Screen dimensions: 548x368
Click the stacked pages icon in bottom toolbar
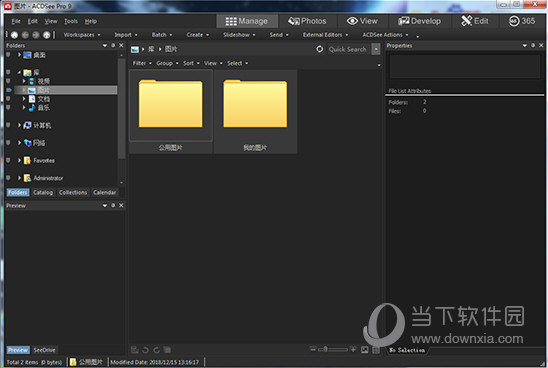167,350
